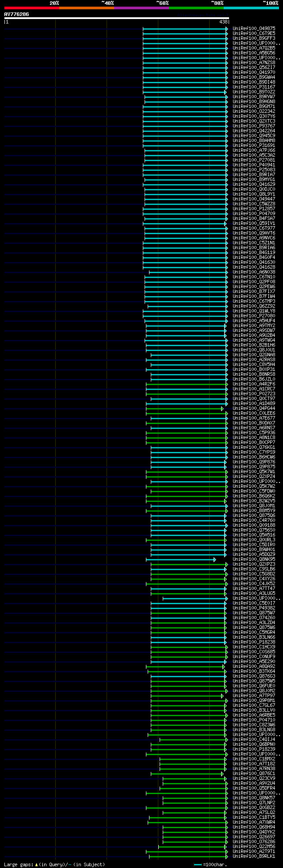283x868 pixels.
Task: Select the UniRef100_P40941 label
Action: [x=254, y=165]
